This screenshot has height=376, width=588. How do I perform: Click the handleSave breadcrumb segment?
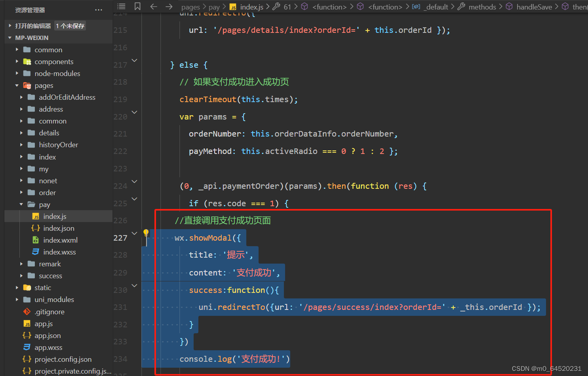[x=534, y=7]
